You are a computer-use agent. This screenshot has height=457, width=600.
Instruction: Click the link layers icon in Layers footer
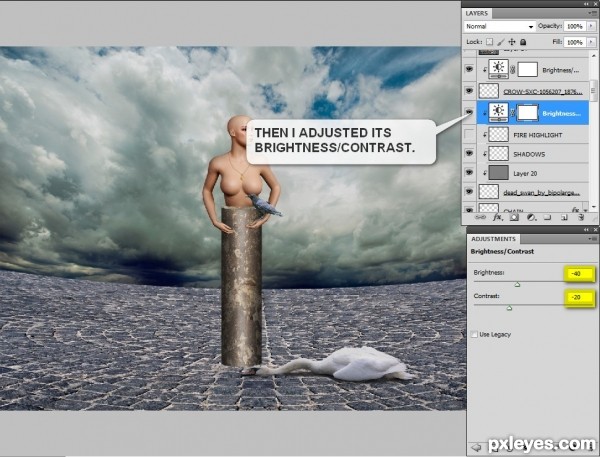(480, 217)
